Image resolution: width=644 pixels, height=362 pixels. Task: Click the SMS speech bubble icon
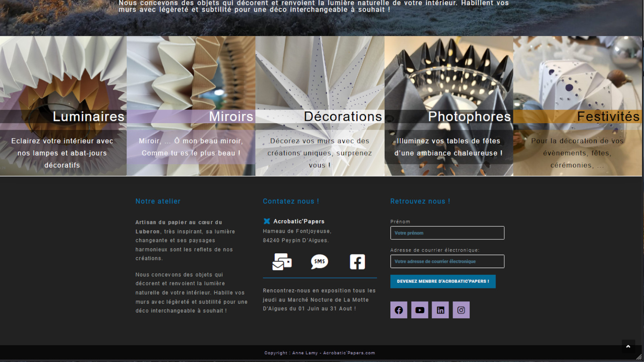pyautogui.click(x=319, y=262)
